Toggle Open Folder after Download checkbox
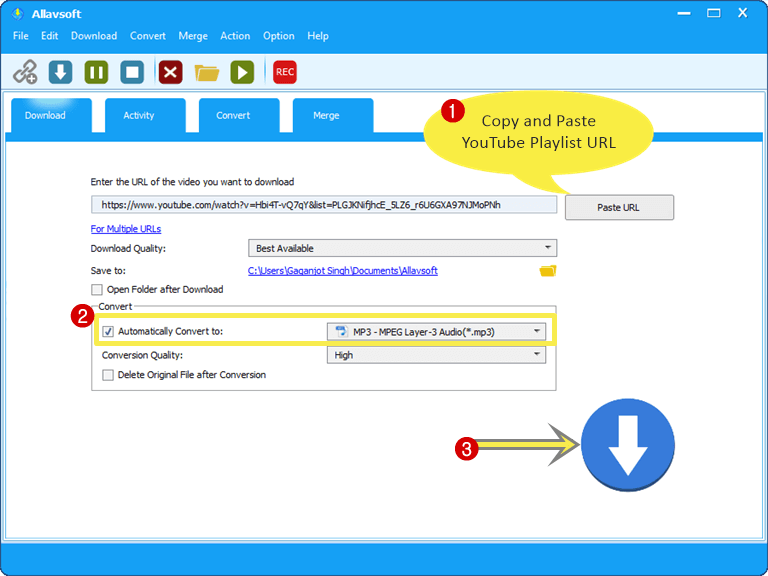Screen dimensions: 768x576 [x=96, y=289]
